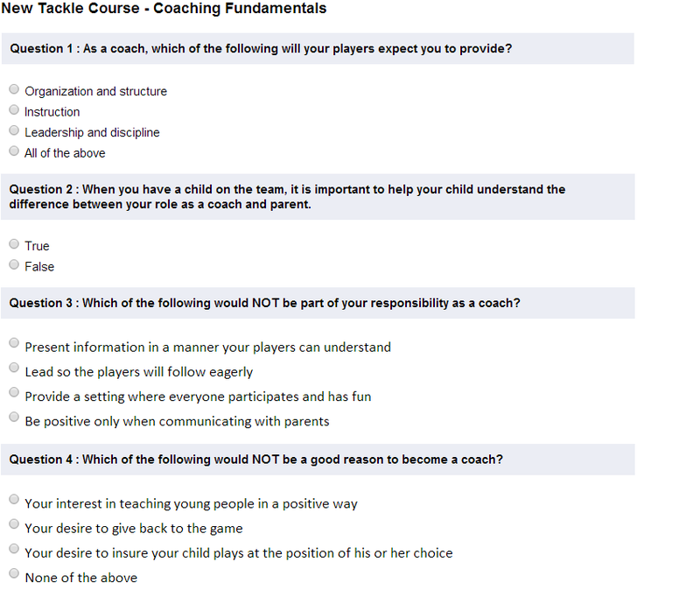Click the 'All of the above' answer label text
Viewport: 700px width, 597px height.
pos(65,153)
